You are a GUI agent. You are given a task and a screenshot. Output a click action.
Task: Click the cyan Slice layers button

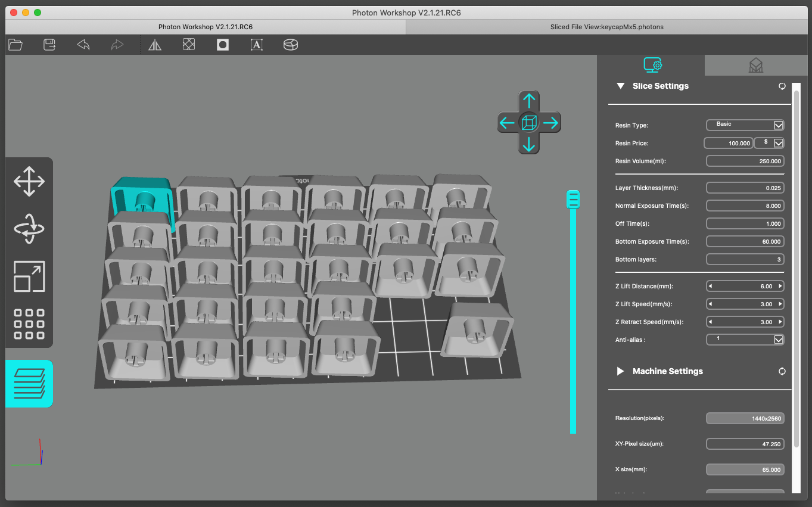click(x=29, y=384)
